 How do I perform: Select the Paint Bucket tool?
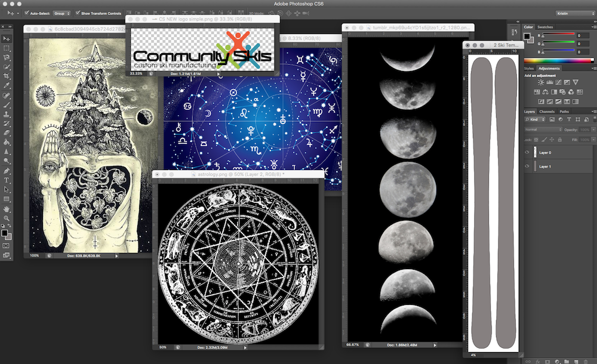pyautogui.click(x=7, y=142)
